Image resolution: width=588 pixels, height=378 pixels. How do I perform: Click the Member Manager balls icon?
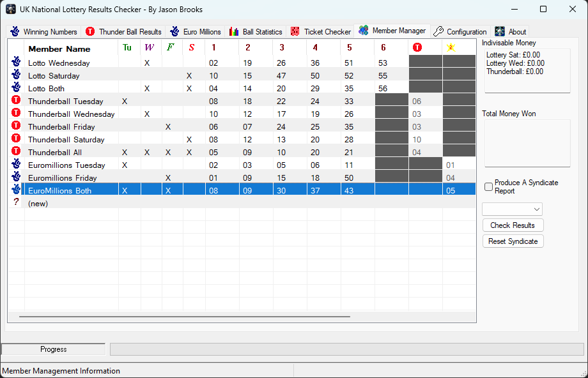click(x=364, y=30)
